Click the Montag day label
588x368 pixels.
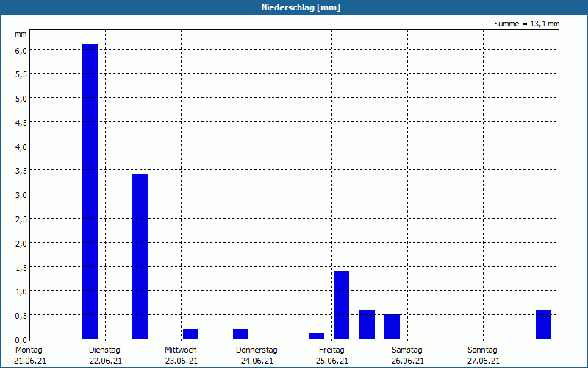click(x=29, y=350)
